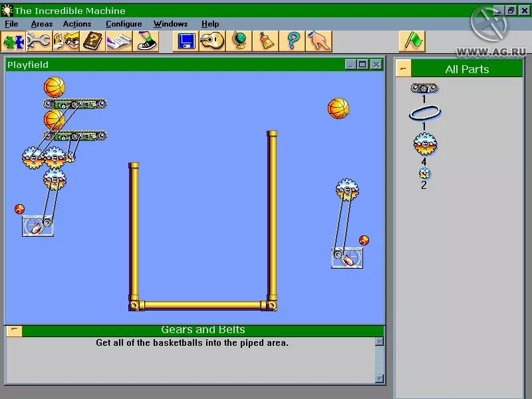Screen dimensions: 532x399
Task: Close the Playfield window
Action: click(376, 65)
